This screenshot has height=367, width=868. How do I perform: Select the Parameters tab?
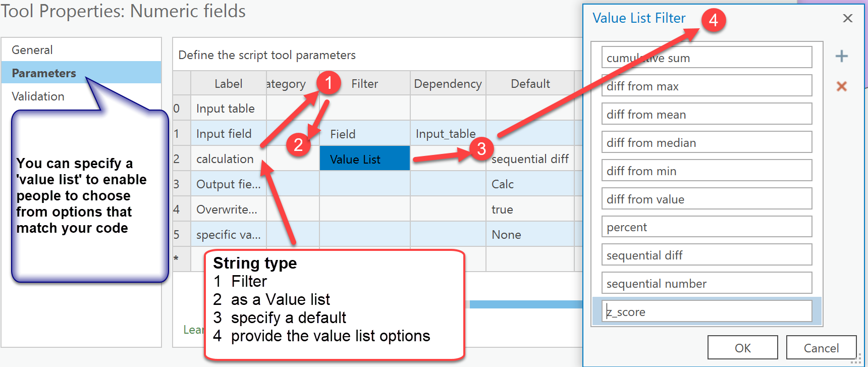click(44, 73)
